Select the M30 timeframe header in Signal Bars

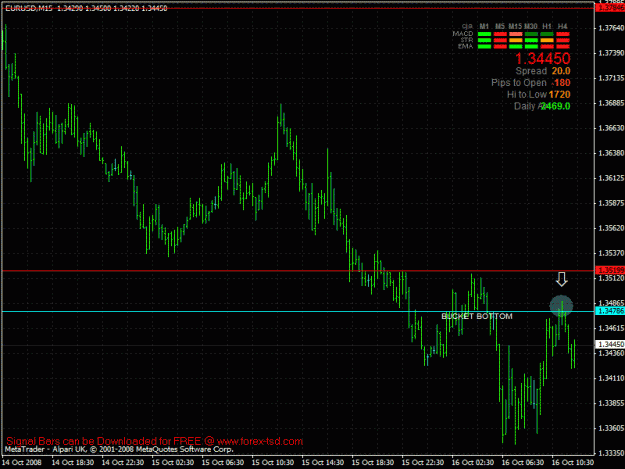(x=531, y=26)
